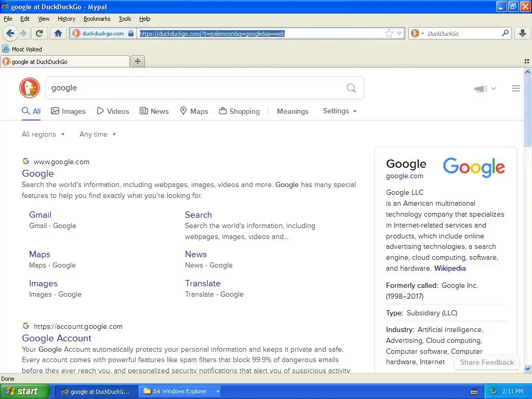532x399 pixels.
Task: Click the URL address bar field
Action: (260, 34)
